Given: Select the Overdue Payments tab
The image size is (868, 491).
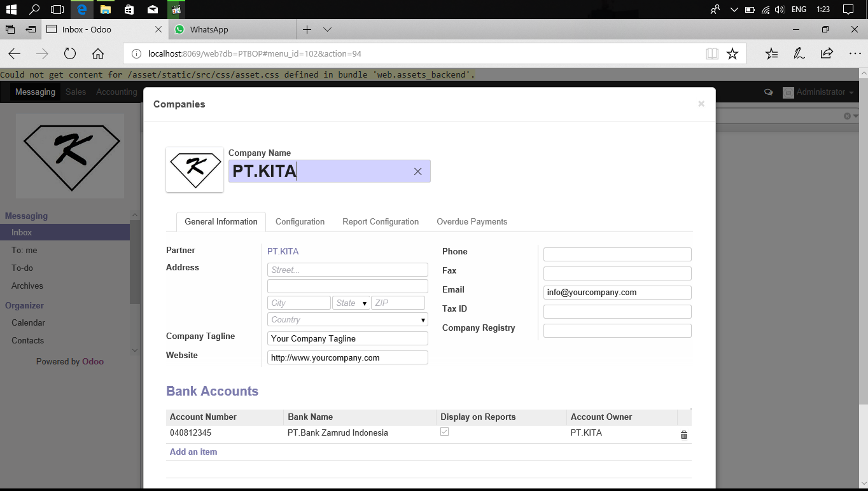Looking at the screenshot, I should pos(472,221).
